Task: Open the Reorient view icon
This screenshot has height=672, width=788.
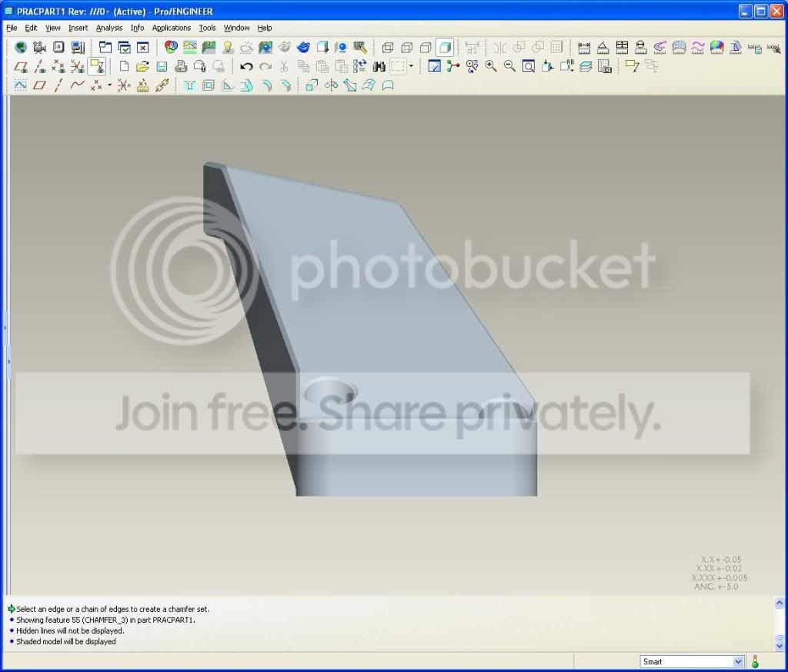Action: click(548, 66)
